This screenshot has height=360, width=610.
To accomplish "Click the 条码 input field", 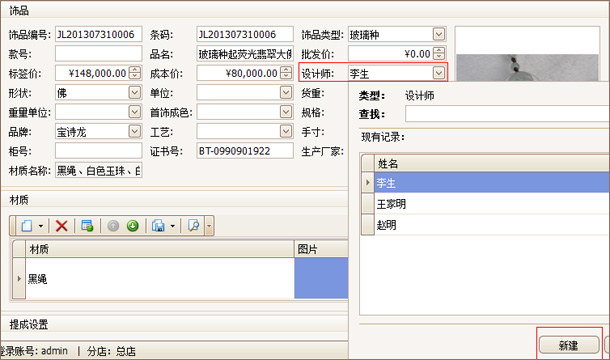I will 245,34.
